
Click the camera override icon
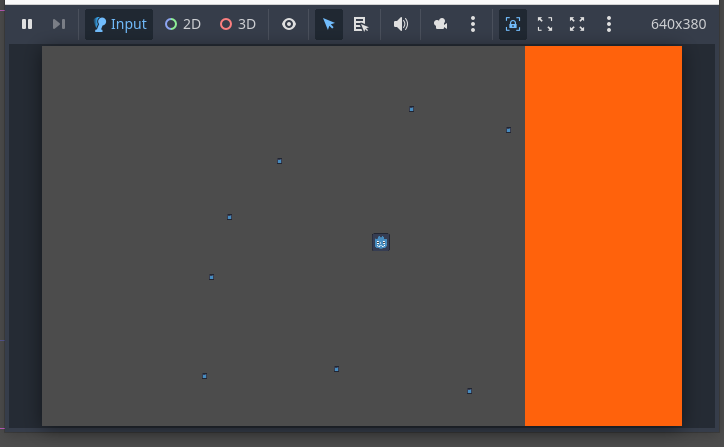click(441, 24)
